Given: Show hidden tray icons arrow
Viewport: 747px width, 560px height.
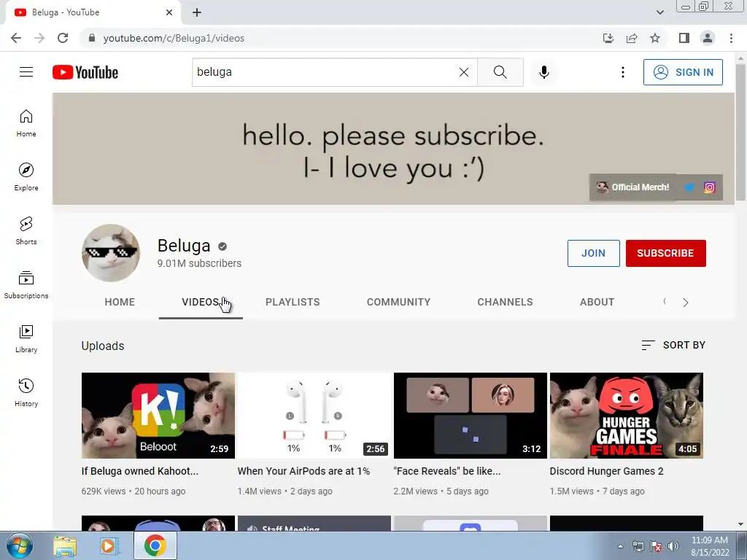Looking at the screenshot, I should pyautogui.click(x=620, y=547).
